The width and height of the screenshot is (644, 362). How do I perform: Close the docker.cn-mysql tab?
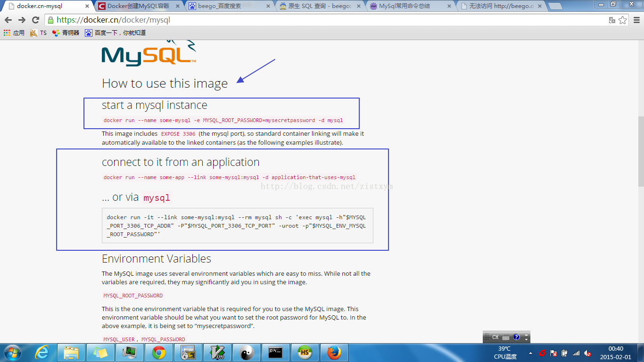pyautogui.click(x=87, y=6)
